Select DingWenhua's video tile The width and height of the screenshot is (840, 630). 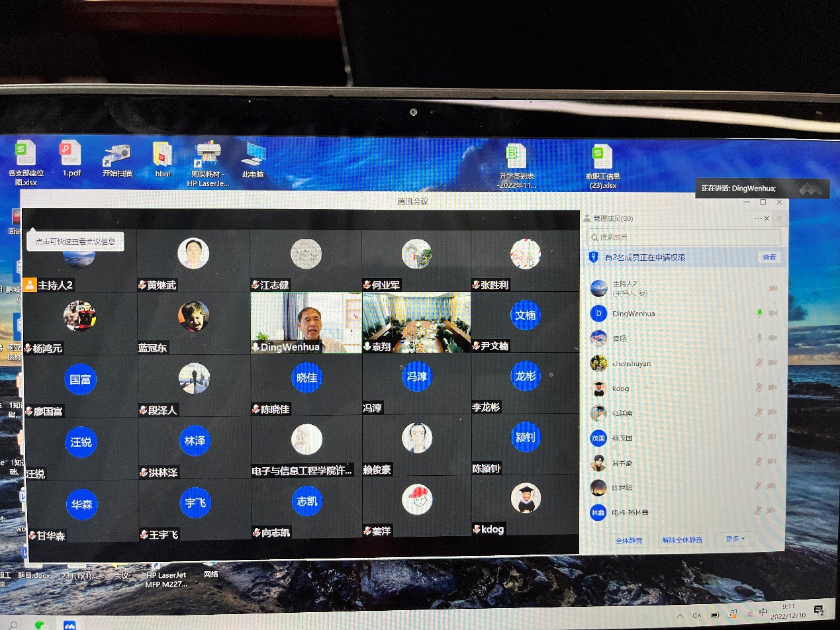pyautogui.click(x=306, y=323)
